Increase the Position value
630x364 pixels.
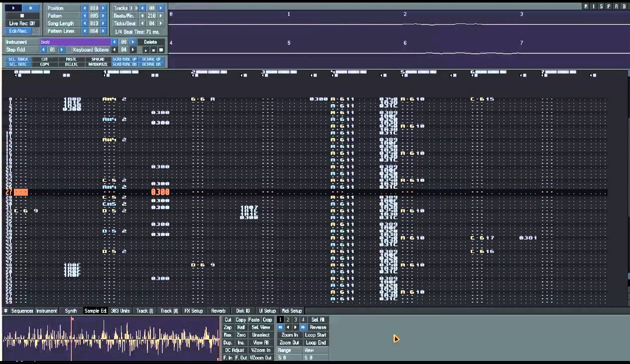click(103, 8)
